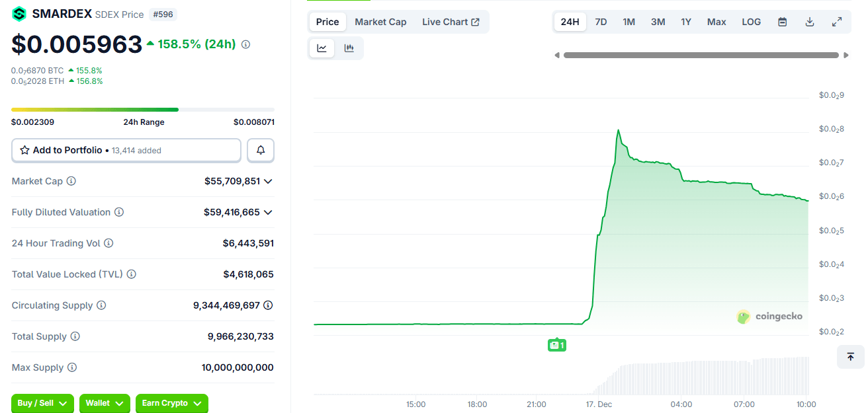Screen dimensions: 868x413
Task: Click Add to Portfolio button
Action: pyautogui.click(x=126, y=151)
